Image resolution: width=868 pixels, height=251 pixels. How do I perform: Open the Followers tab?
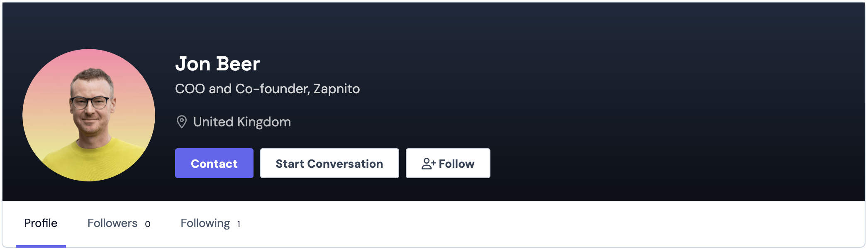tap(112, 223)
